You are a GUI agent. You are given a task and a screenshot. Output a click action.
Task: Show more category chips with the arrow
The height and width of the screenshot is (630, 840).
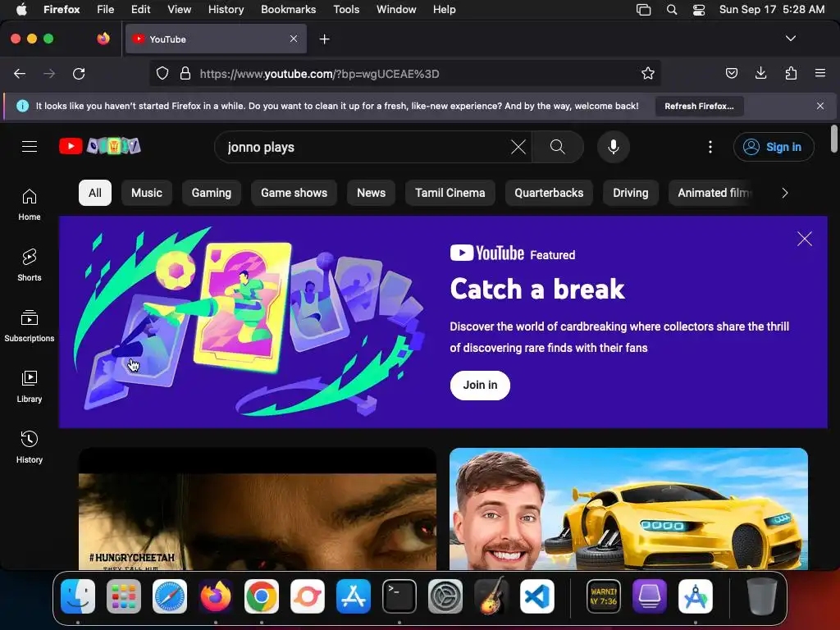pyautogui.click(x=785, y=193)
